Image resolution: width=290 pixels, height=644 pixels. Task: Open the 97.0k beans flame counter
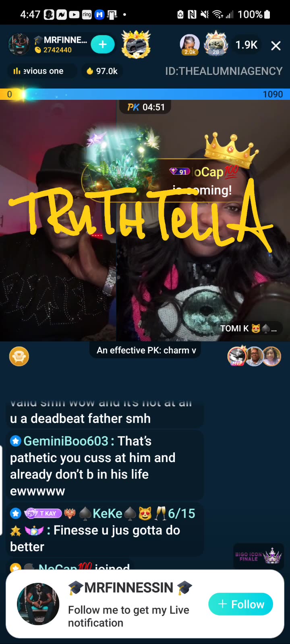102,71
